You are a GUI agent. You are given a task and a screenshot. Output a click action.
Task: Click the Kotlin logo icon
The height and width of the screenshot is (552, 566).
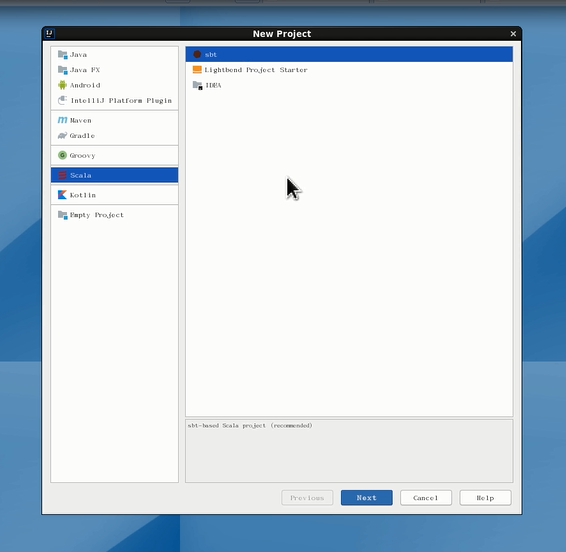[62, 195]
